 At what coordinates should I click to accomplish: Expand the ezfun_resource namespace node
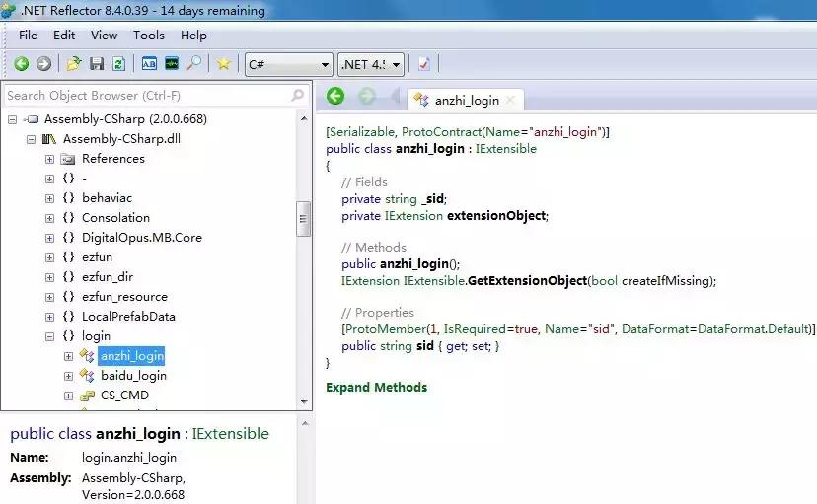[49, 297]
